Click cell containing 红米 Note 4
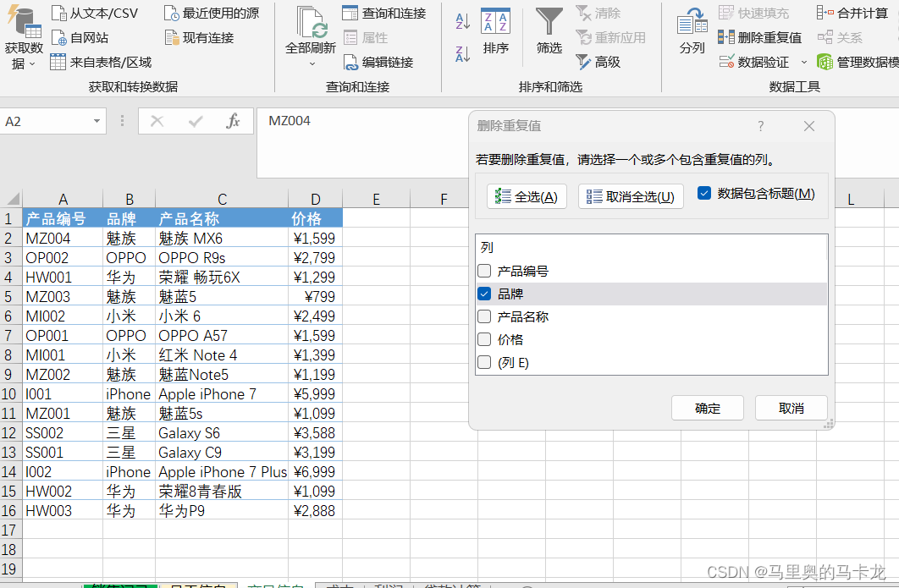 pyautogui.click(x=222, y=354)
